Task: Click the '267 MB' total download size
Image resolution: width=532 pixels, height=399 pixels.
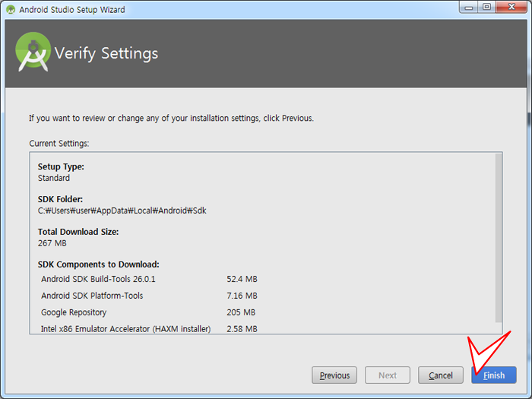Action: [52, 243]
